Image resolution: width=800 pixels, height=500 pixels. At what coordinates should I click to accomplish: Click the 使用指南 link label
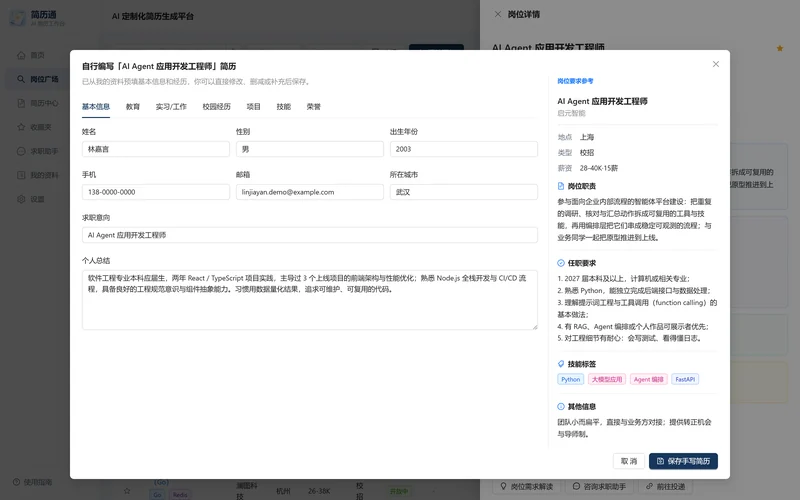pyautogui.click(x=38, y=482)
